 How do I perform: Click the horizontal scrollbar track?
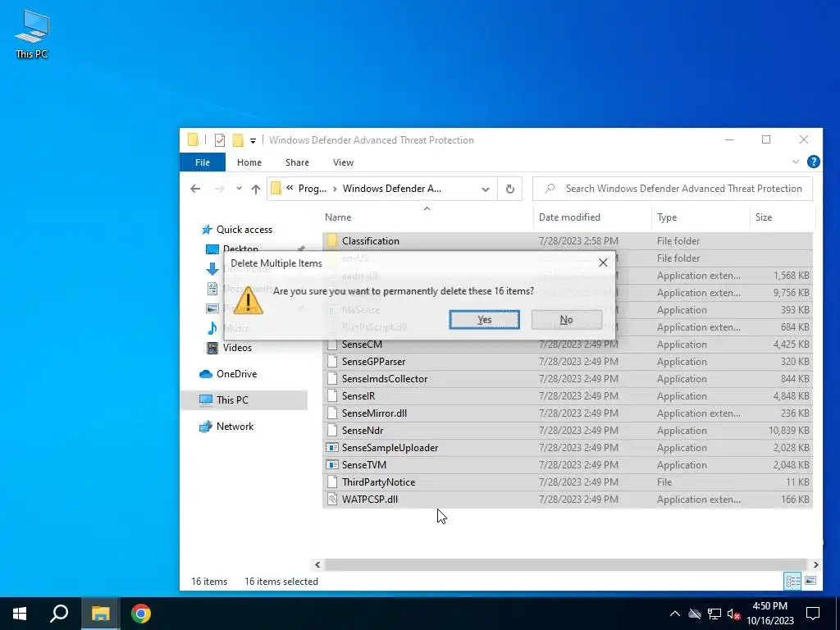pos(566,564)
